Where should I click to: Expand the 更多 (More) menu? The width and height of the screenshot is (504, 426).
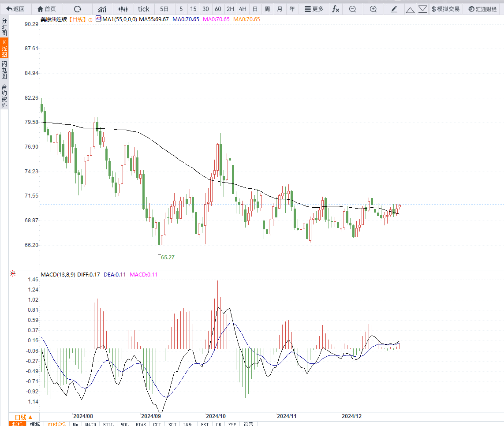tap(314, 9)
